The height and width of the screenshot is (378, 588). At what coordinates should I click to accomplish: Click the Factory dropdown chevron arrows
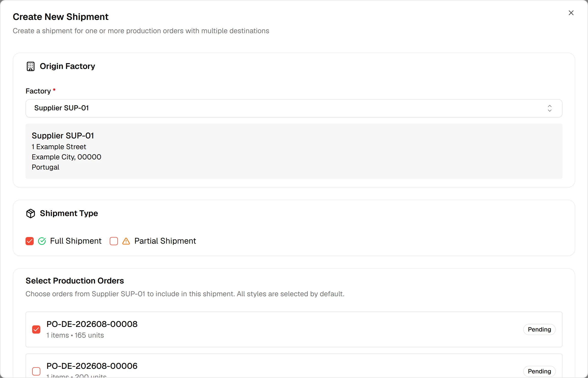[x=549, y=108]
